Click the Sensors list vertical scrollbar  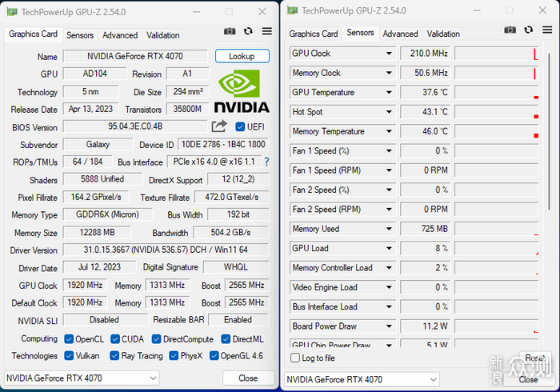tap(550, 132)
